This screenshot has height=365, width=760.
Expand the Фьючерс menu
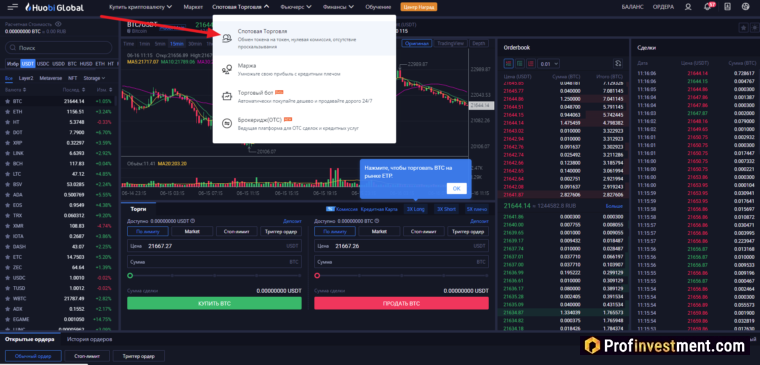pos(295,7)
